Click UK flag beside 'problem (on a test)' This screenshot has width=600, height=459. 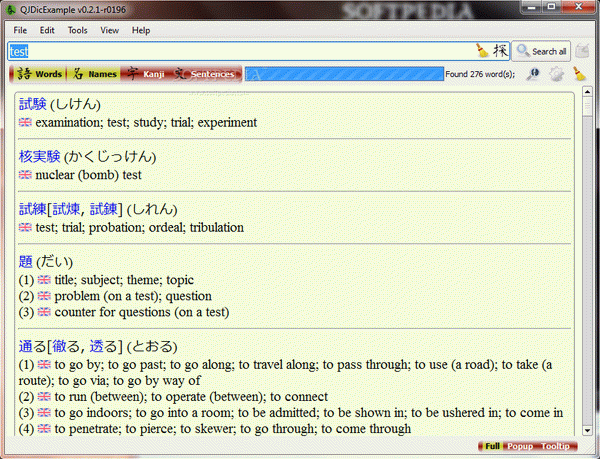click(x=44, y=296)
